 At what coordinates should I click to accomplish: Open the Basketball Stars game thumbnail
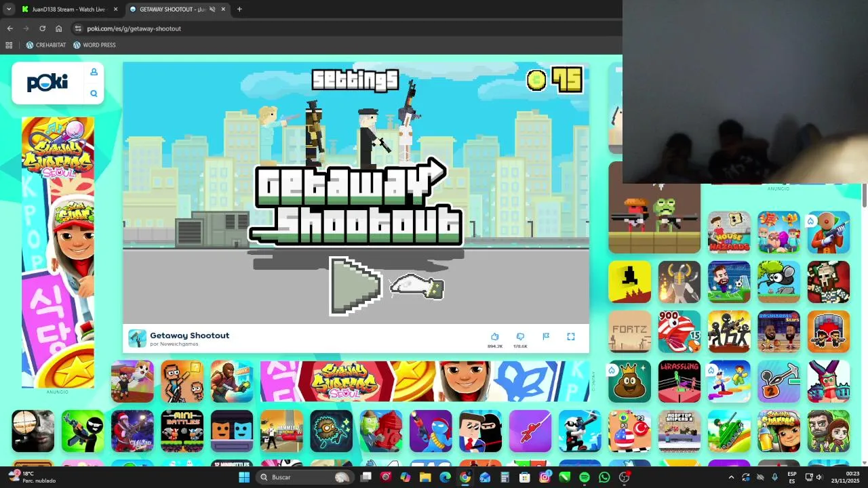coord(778,331)
